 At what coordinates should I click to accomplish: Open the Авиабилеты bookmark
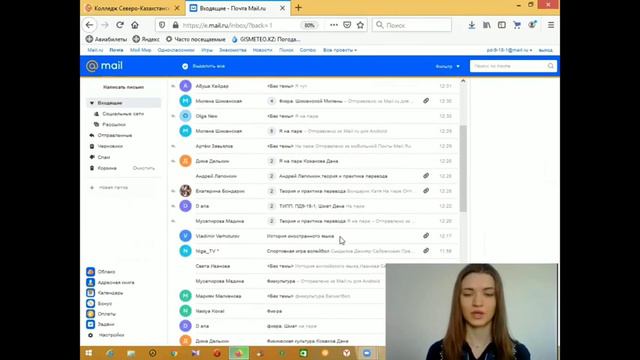[x=107, y=39]
